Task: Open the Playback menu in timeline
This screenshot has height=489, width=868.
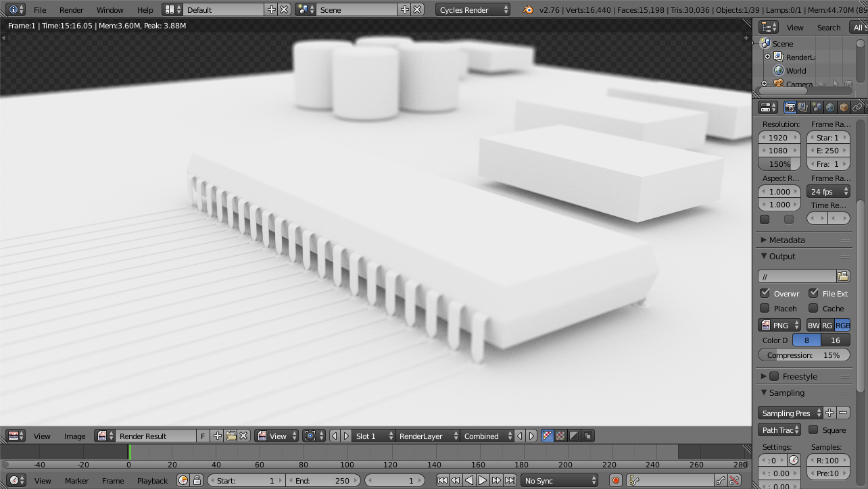Action: tap(152, 480)
